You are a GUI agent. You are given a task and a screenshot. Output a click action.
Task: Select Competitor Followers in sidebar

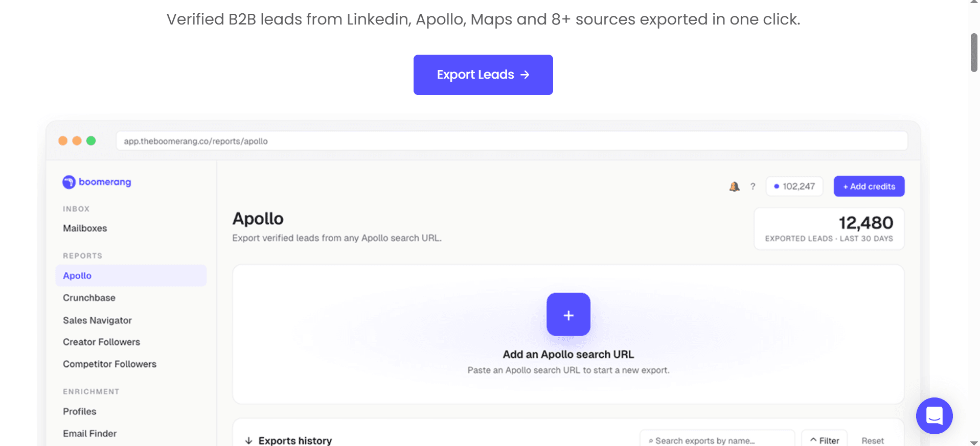click(109, 364)
